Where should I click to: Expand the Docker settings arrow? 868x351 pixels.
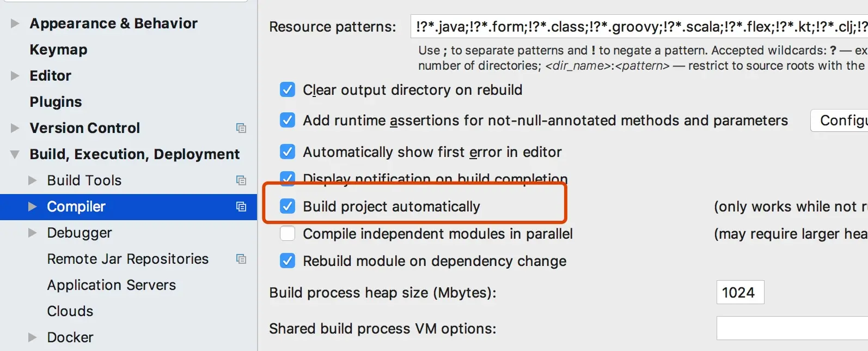[33, 337]
